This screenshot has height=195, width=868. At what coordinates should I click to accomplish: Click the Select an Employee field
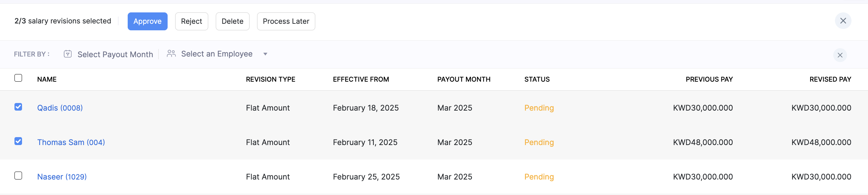[216, 54]
